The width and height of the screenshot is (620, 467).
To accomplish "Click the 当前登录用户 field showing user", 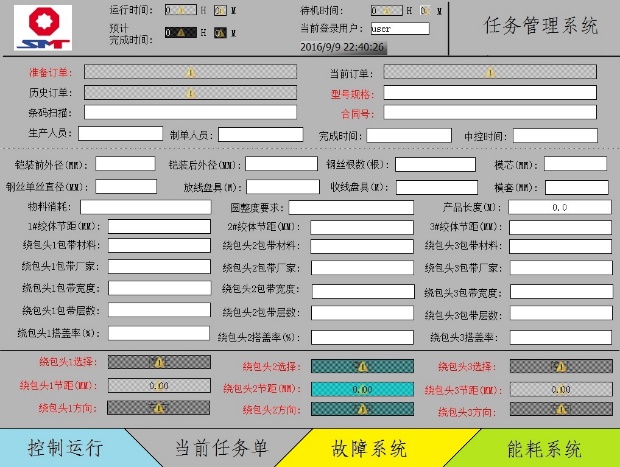I will 399,28.
